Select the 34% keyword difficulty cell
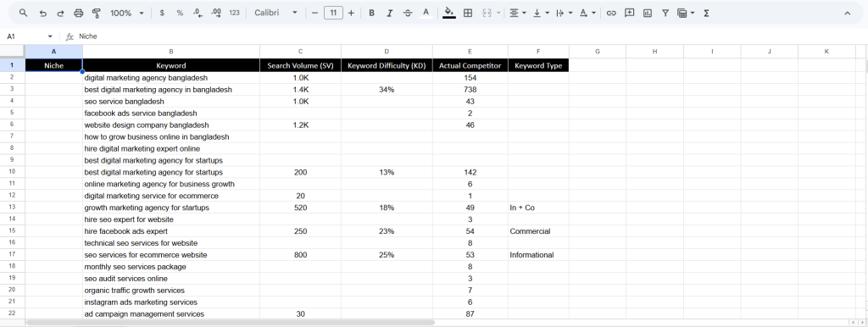The image size is (868, 327). [x=387, y=90]
